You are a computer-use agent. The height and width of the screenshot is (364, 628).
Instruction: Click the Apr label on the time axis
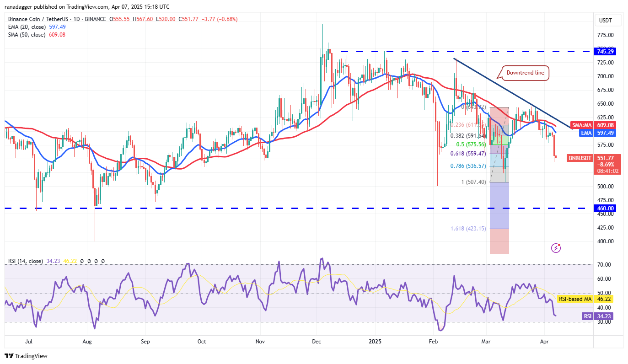tap(544, 341)
